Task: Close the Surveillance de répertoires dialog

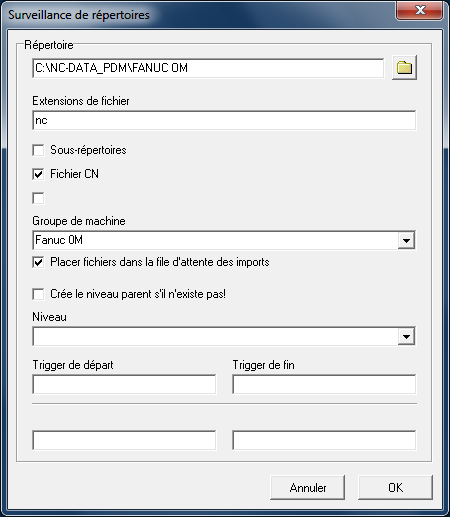Action: tap(419, 10)
